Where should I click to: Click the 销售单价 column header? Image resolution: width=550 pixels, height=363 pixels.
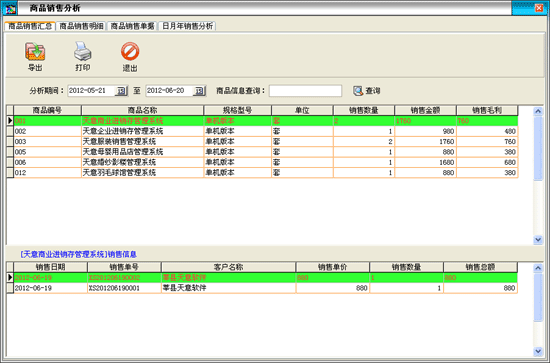point(333,267)
